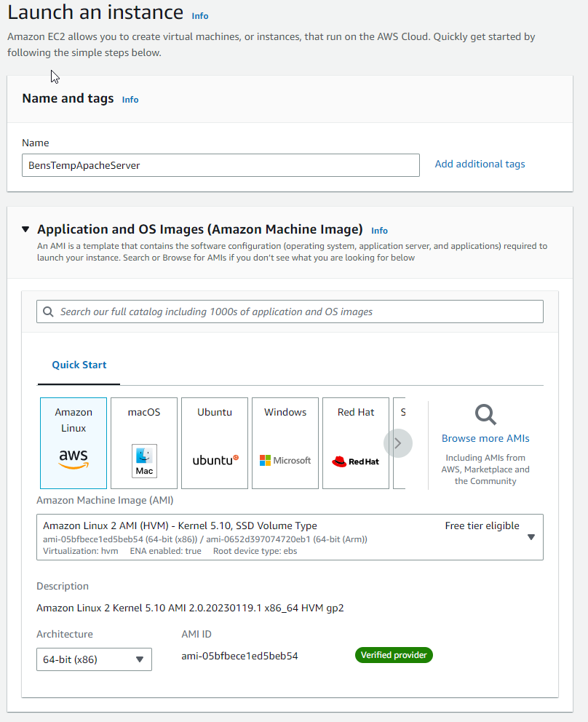
Task: Choose the macOS AMI tile
Action: click(x=144, y=443)
